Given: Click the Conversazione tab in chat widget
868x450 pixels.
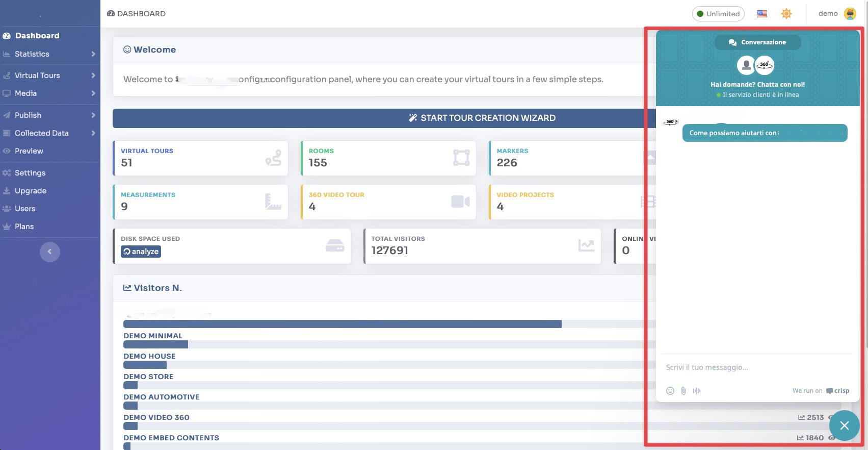Looking at the screenshot, I should 757,42.
